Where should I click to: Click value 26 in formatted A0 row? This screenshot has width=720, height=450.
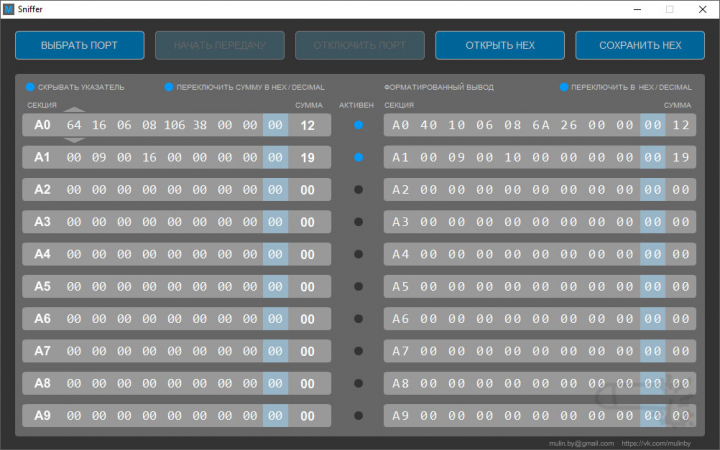pyautogui.click(x=568, y=125)
